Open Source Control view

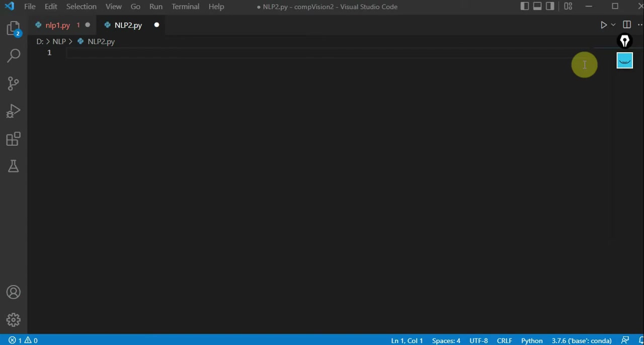point(14,83)
